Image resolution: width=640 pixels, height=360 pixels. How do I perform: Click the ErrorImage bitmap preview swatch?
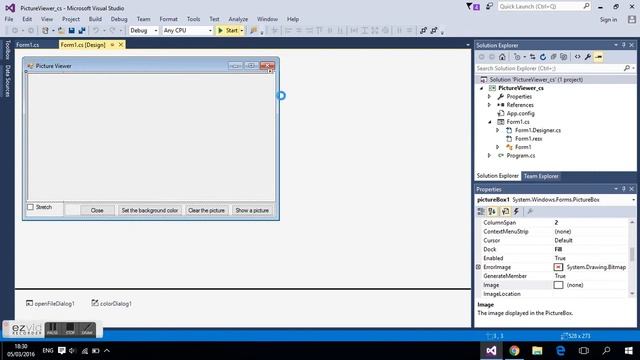pos(558,267)
